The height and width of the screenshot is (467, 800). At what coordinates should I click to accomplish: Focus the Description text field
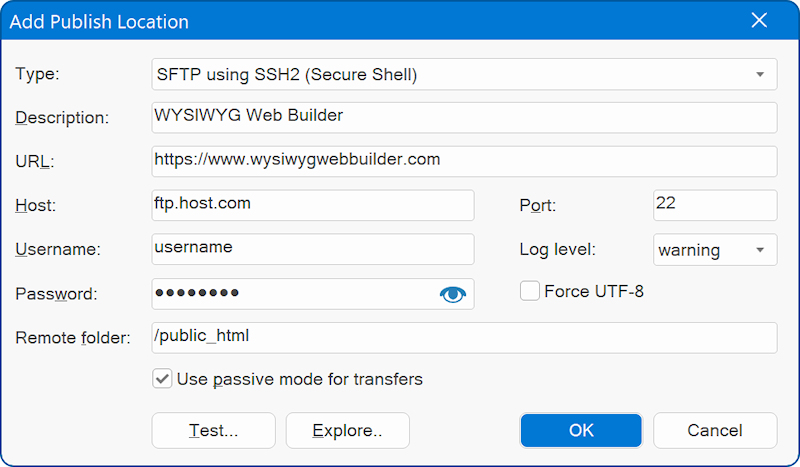coord(464,117)
